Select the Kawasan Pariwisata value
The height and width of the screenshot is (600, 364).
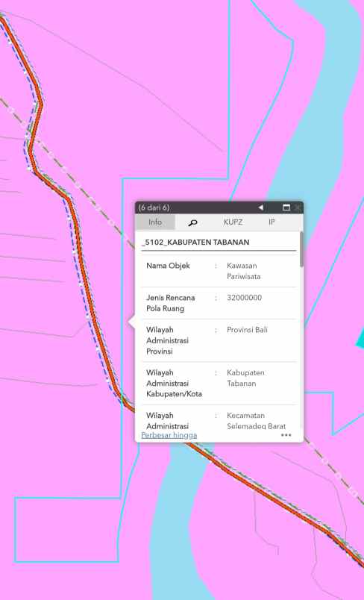click(x=244, y=271)
